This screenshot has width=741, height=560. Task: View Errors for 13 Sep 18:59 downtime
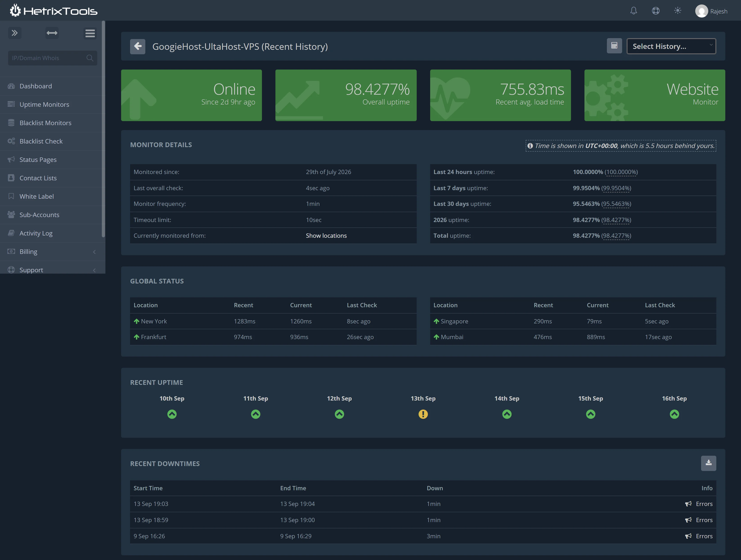click(x=699, y=520)
